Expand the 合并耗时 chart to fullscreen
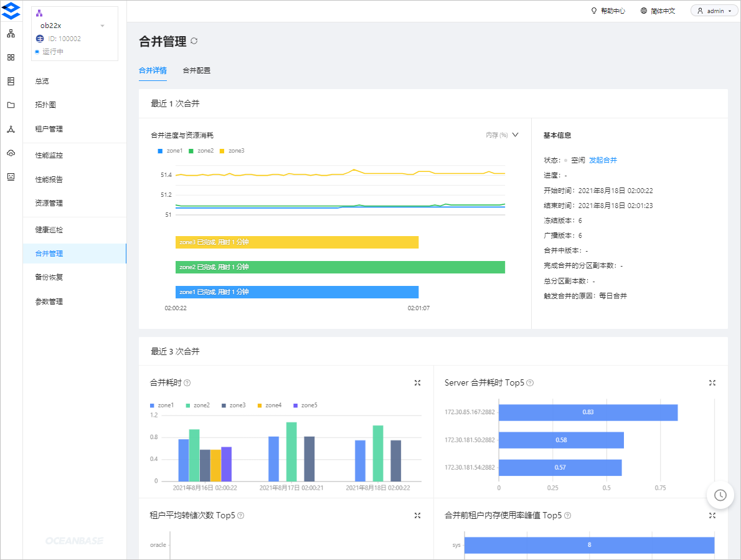Viewport: 741px width, 560px height. tap(418, 383)
